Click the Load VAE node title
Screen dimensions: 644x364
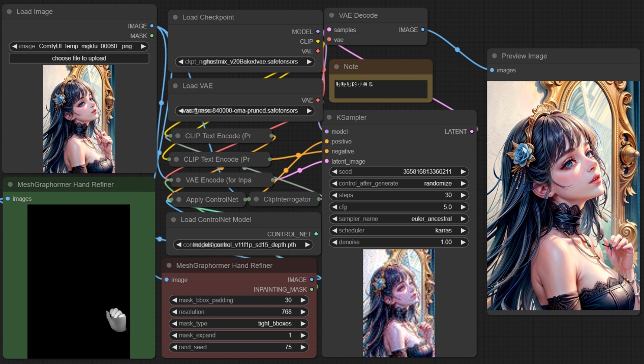[x=197, y=86]
